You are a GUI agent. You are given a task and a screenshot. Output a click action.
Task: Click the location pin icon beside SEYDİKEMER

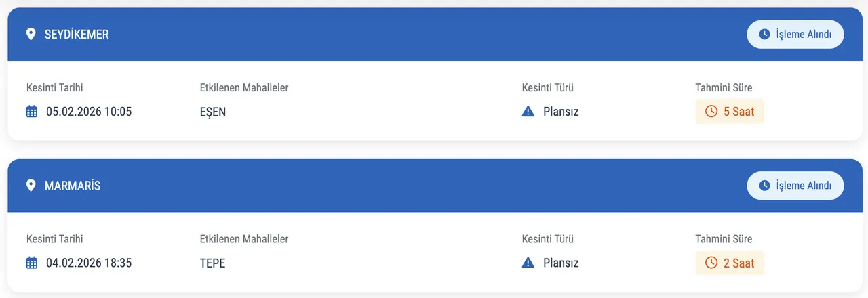(31, 34)
